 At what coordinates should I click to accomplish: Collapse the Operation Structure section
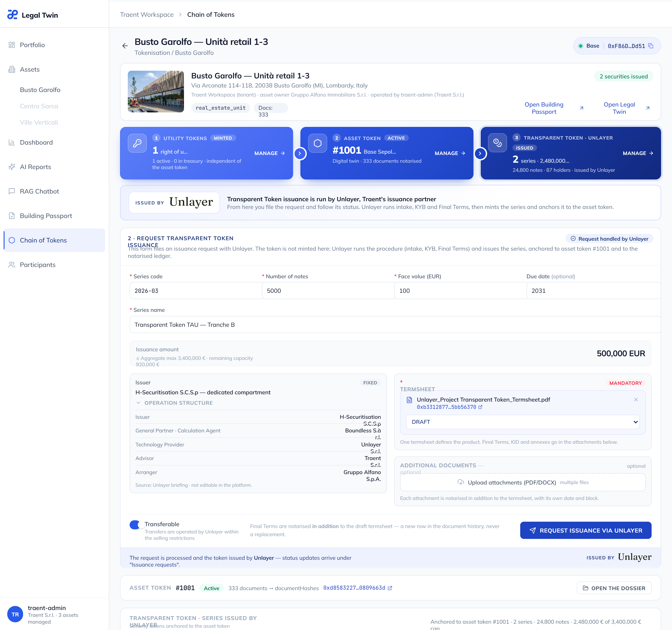[174, 403]
